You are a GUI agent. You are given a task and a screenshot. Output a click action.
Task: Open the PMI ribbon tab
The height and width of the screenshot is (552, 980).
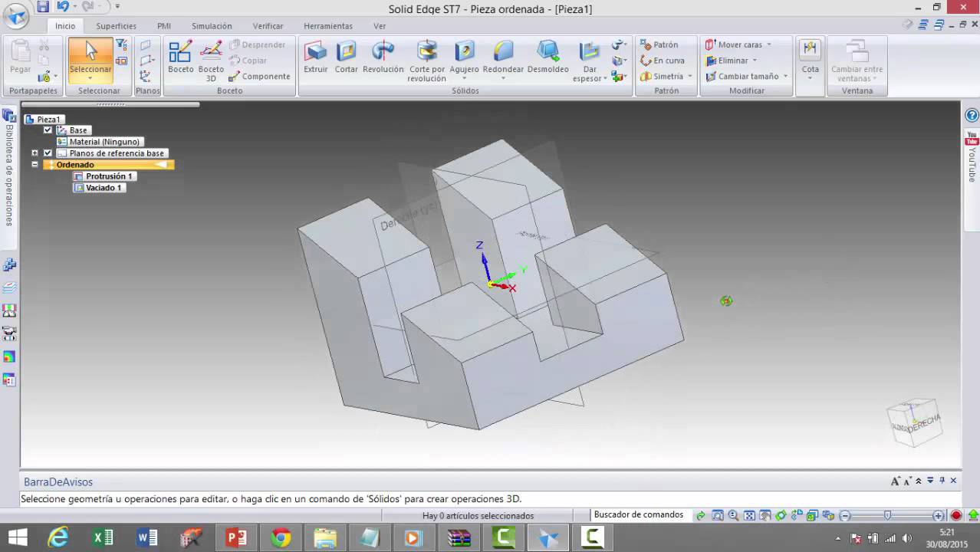[164, 26]
